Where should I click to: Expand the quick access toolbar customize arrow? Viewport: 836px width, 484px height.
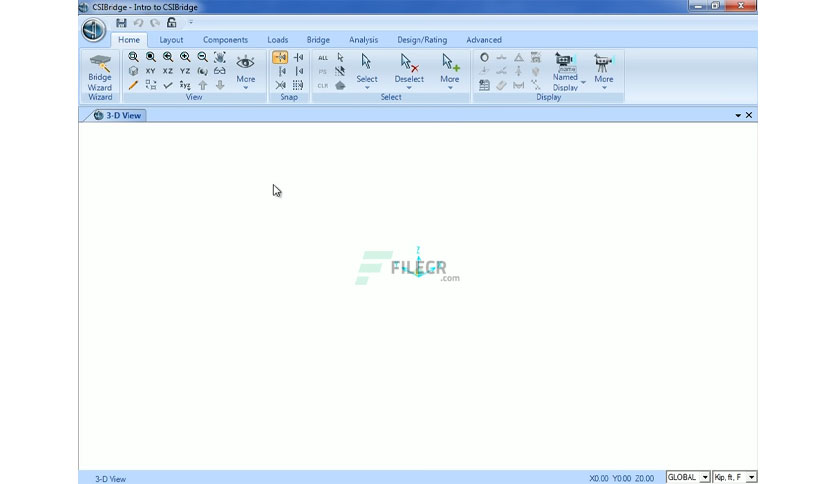pos(191,22)
